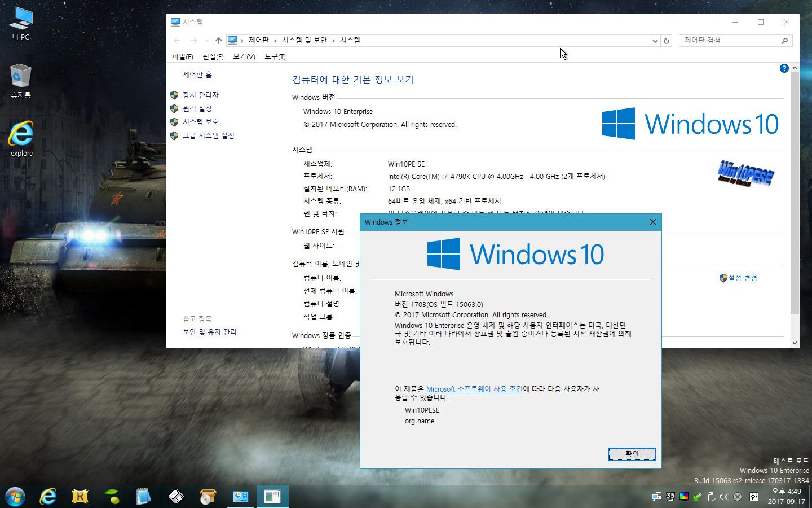812x508 pixels.
Task: Open the 편집(E) menu
Action: [213, 56]
